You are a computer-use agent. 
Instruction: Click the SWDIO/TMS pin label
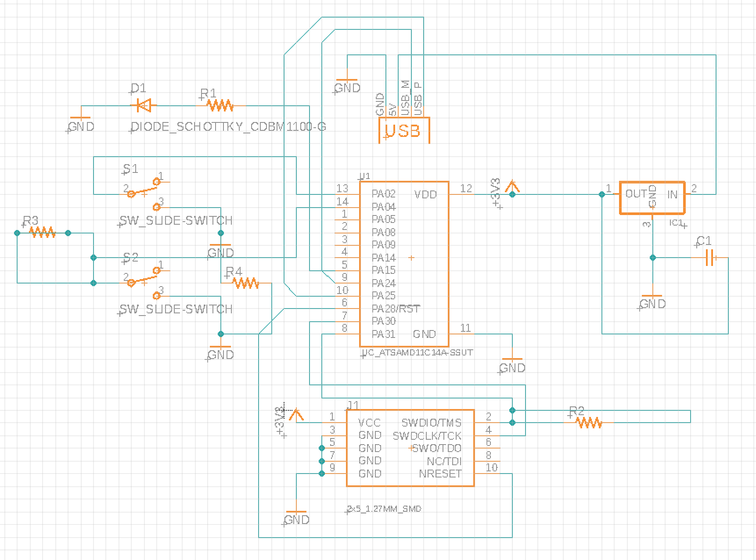point(431,423)
